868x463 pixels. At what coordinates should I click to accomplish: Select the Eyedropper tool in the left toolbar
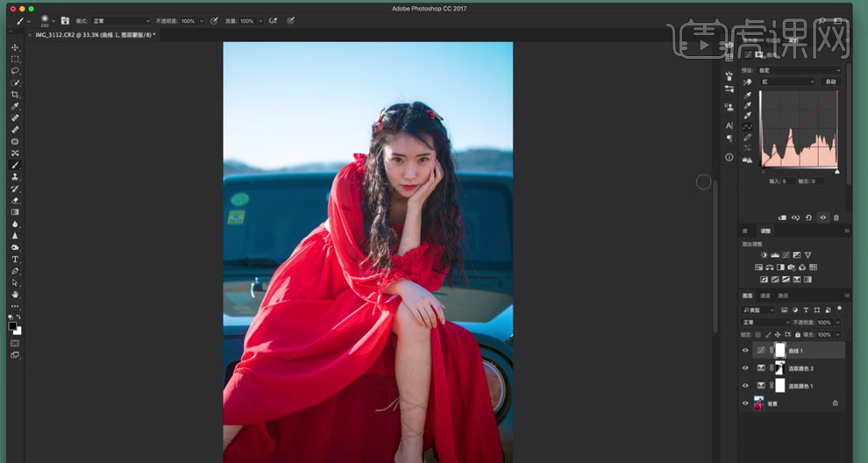pyautogui.click(x=15, y=106)
